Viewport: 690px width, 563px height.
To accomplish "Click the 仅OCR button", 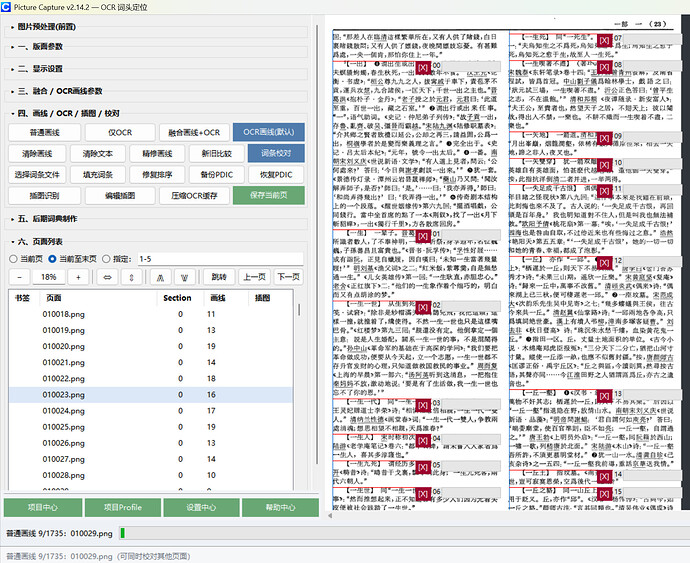I will [120, 132].
